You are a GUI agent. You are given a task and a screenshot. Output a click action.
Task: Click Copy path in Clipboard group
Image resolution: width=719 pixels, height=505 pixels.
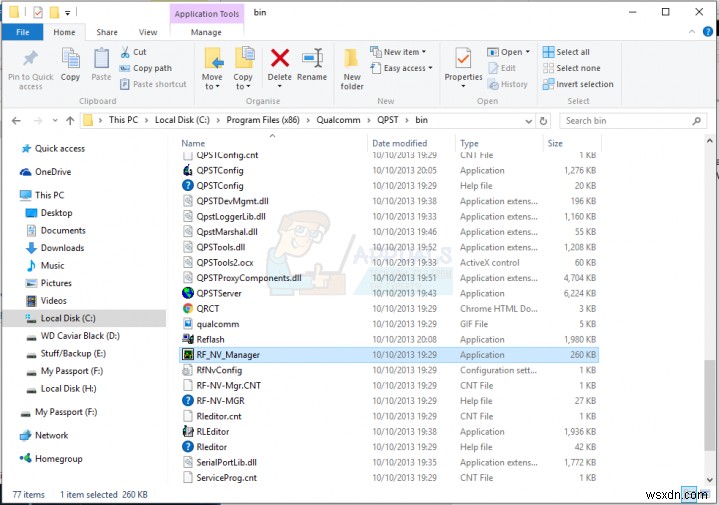coord(145,68)
